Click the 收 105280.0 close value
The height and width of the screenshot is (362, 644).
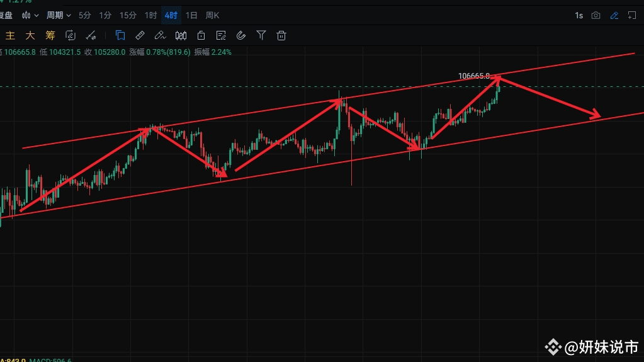coord(105,52)
